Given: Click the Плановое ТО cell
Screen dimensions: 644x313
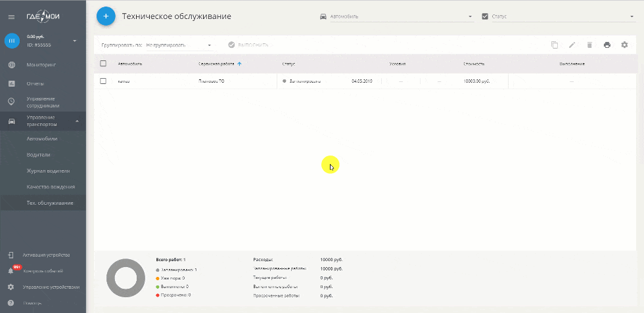Looking at the screenshot, I should tap(212, 81).
